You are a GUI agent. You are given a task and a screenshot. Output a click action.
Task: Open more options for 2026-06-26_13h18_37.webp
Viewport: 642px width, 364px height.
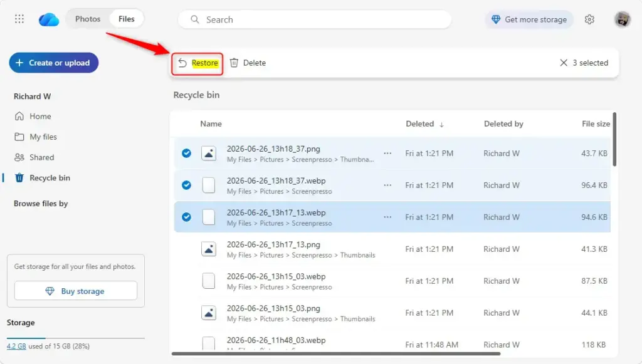(387, 185)
